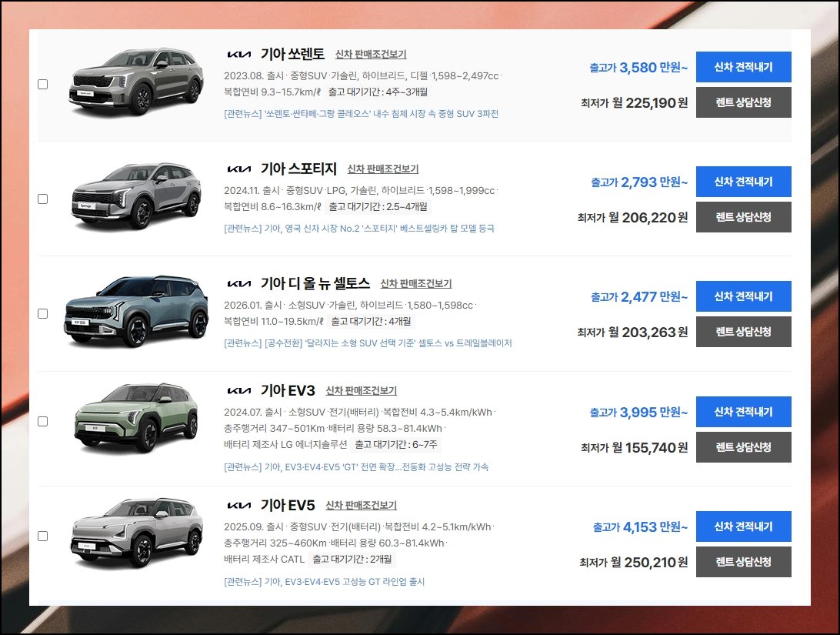The width and height of the screenshot is (840, 635).
Task: Request 렌트 상담신청 for EV5
Action: [x=744, y=562]
